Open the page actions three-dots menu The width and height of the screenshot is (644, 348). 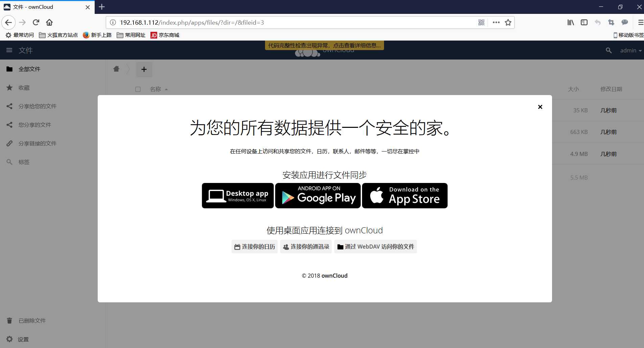pyautogui.click(x=496, y=23)
